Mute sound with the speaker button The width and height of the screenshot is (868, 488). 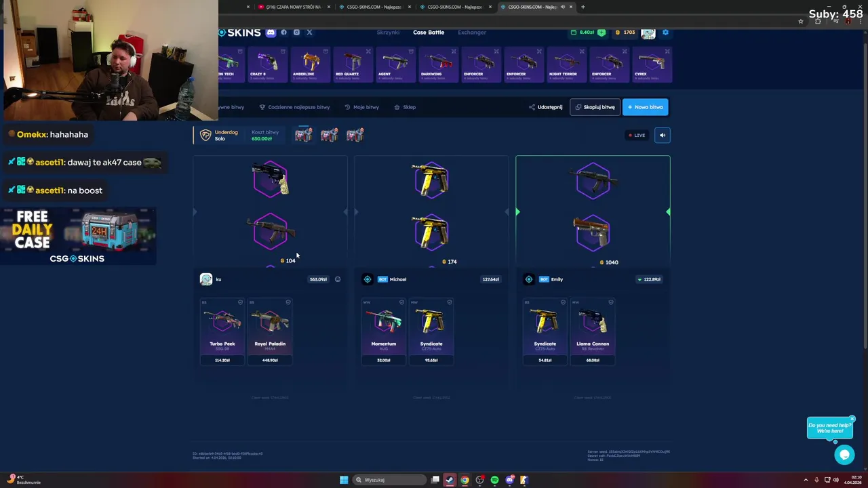coord(663,135)
